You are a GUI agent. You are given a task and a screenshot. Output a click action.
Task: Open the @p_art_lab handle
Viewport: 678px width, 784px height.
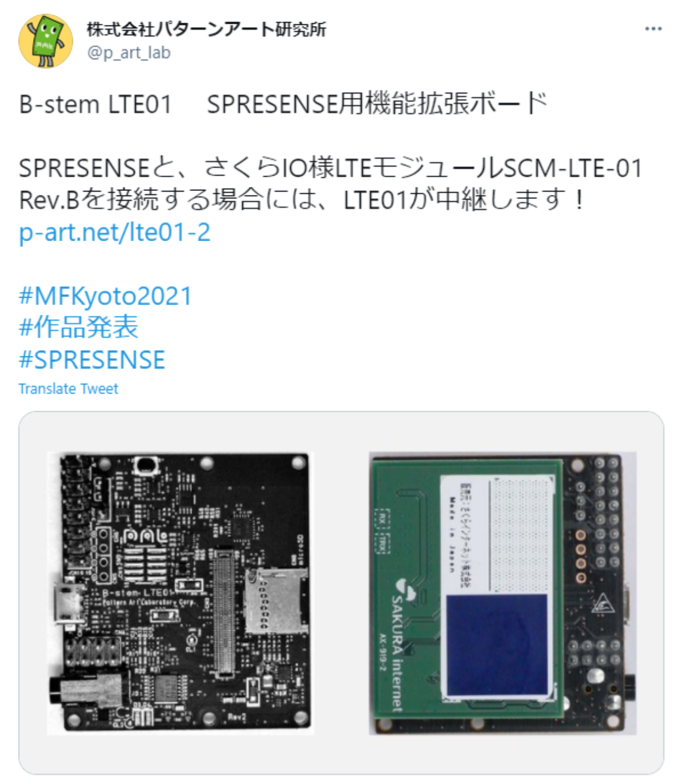pyautogui.click(x=129, y=53)
